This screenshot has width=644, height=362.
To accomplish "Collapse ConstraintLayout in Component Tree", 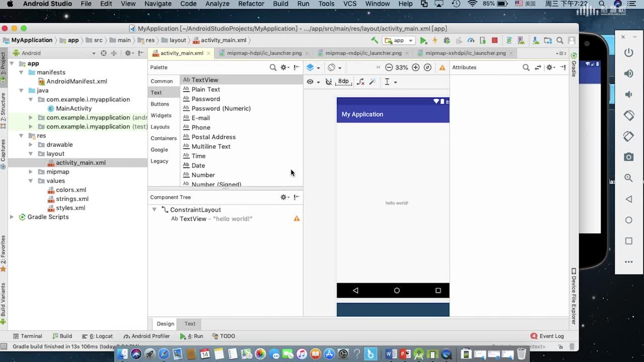I will click(x=154, y=210).
